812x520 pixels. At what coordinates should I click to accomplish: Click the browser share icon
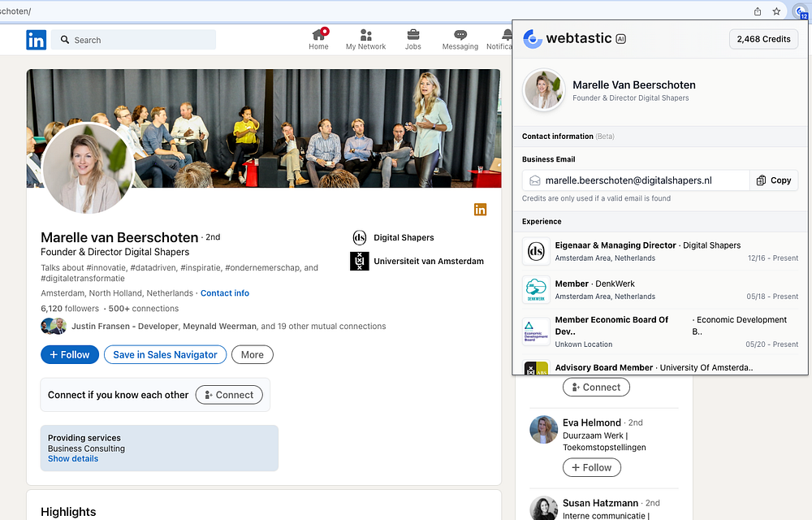(758, 11)
